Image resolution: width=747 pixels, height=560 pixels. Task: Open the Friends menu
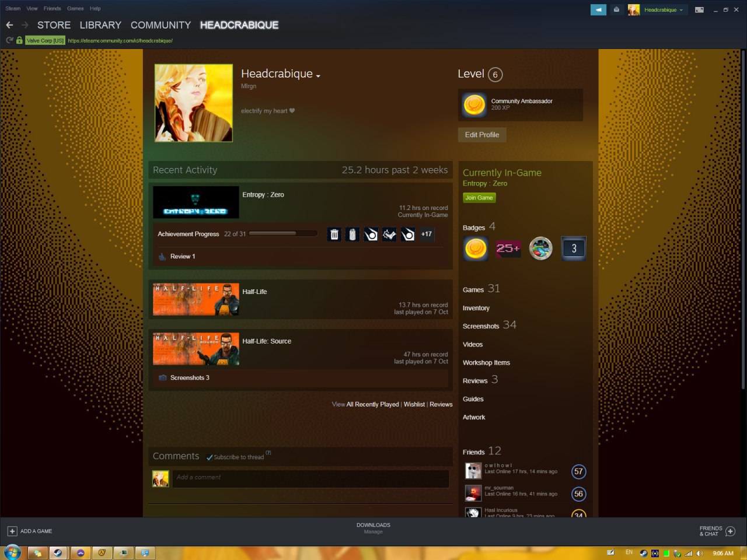click(x=53, y=9)
